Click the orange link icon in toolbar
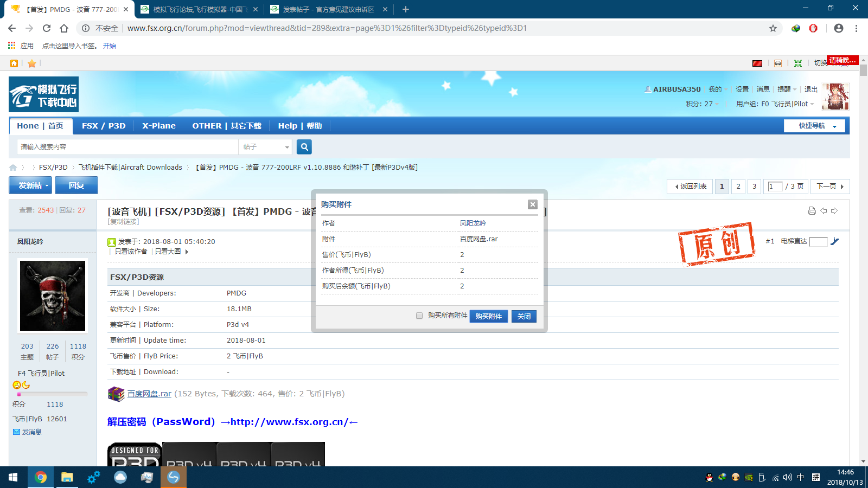The height and width of the screenshot is (488, 868). (778, 63)
